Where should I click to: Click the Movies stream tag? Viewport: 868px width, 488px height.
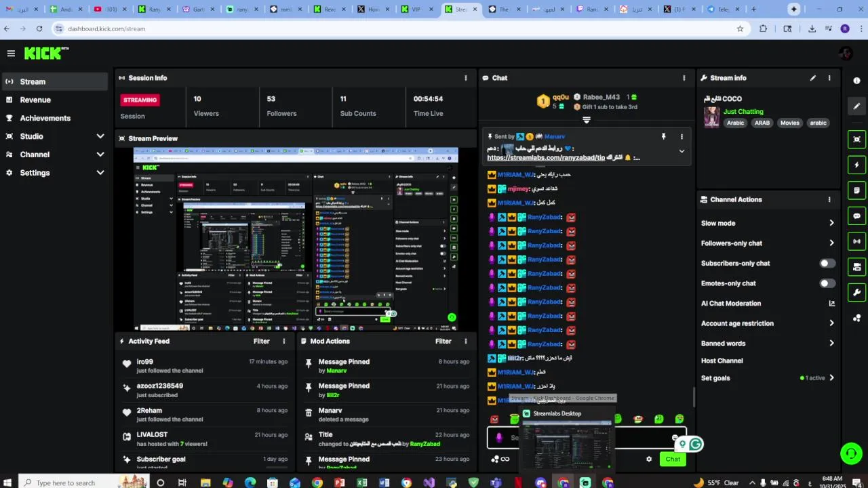[x=789, y=123]
